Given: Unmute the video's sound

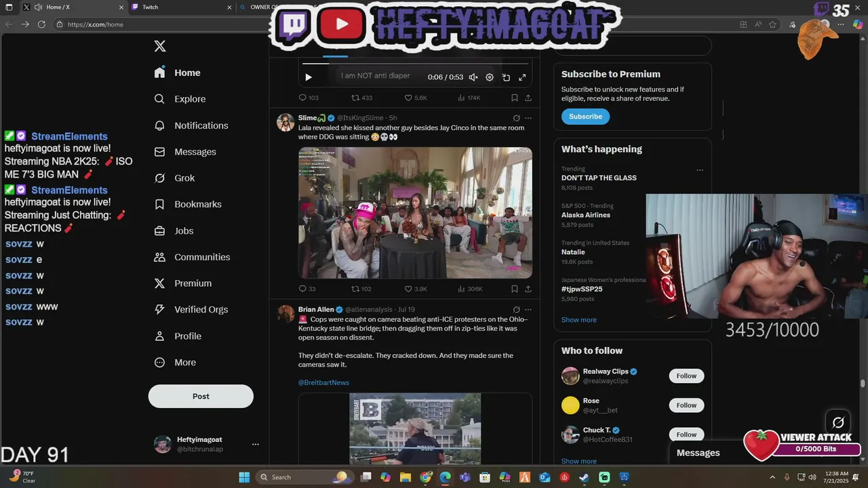Looking at the screenshot, I should (x=473, y=77).
